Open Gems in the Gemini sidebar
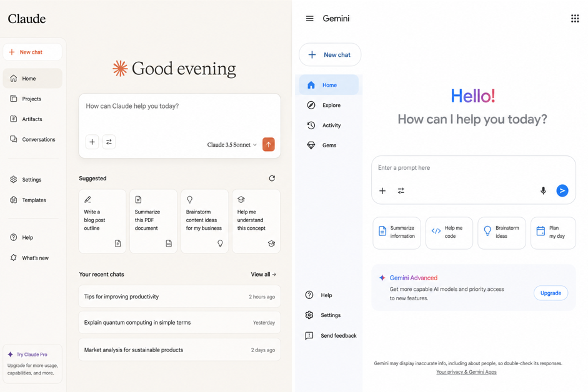Viewport: 588px width, 392px height. click(x=329, y=145)
